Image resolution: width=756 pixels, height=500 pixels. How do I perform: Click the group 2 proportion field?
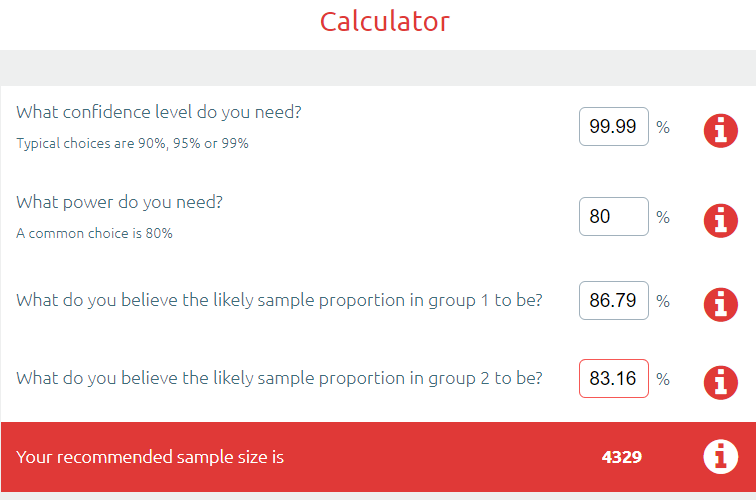[613, 379]
